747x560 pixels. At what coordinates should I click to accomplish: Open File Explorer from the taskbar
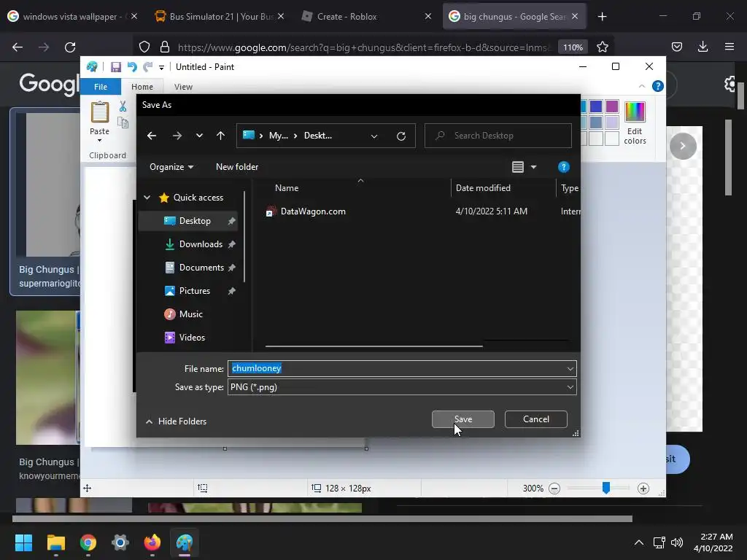pyautogui.click(x=55, y=542)
